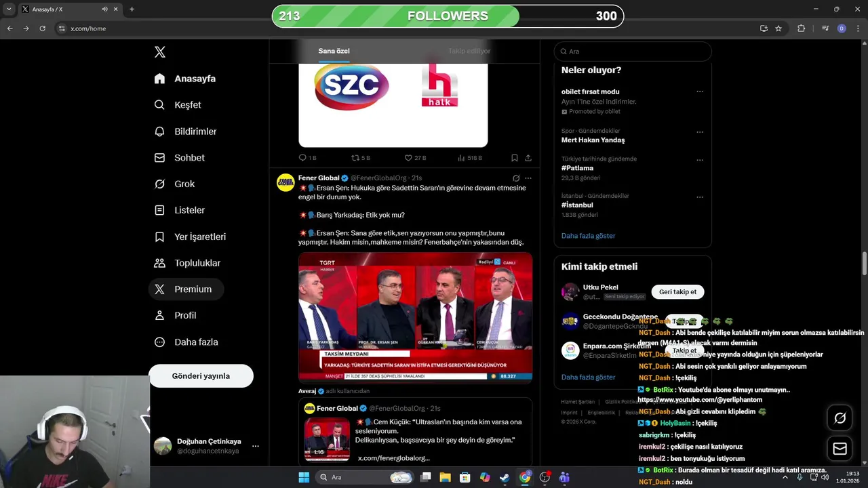Share the SZC halk post
The image size is (868, 488).
[528, 158]
